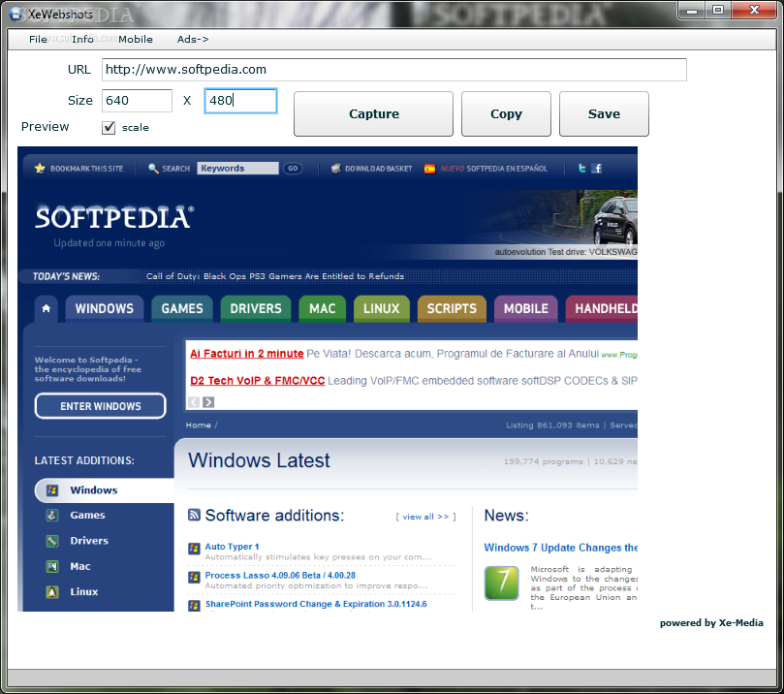
Task: Click the 'Ai Facturi in 2 minute' ad link
Action: coord(247,354)
